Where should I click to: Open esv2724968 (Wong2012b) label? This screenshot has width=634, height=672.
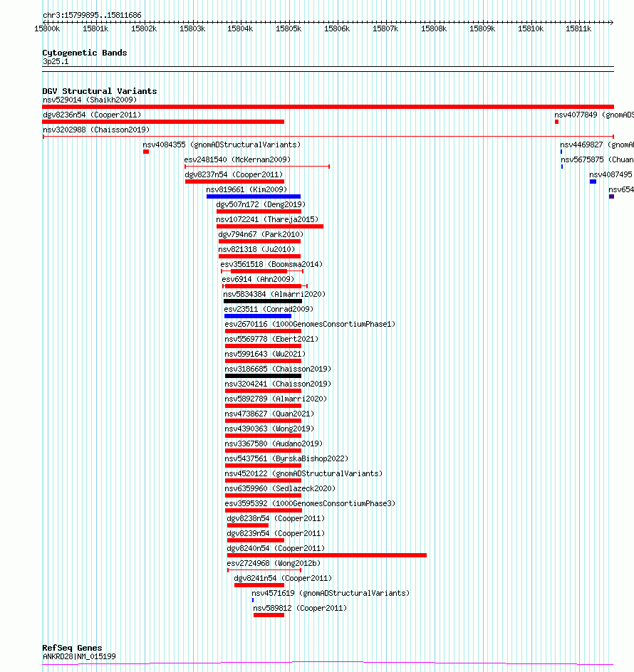pyautogui.click(x=274, y=564)
